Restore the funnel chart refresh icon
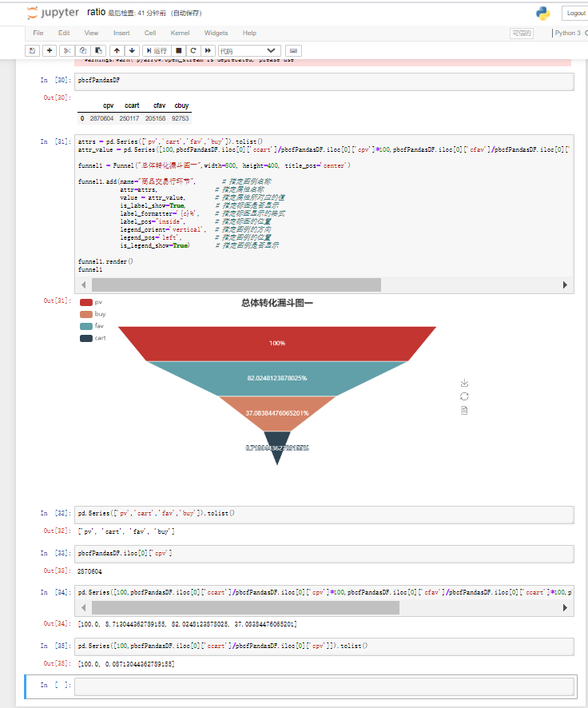Screen dimensions: 588x708 tap(464, 396)
